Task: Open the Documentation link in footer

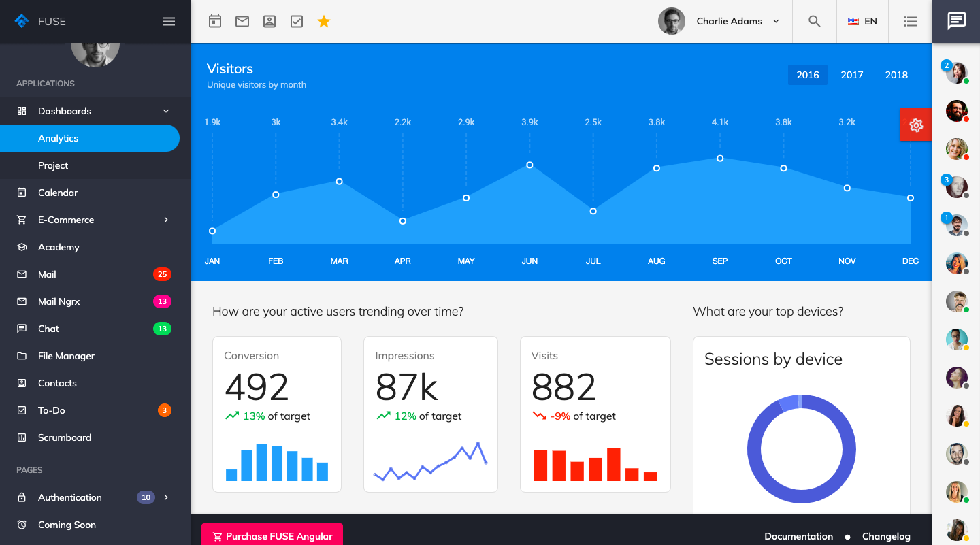Action: click(x=798, y=536)
